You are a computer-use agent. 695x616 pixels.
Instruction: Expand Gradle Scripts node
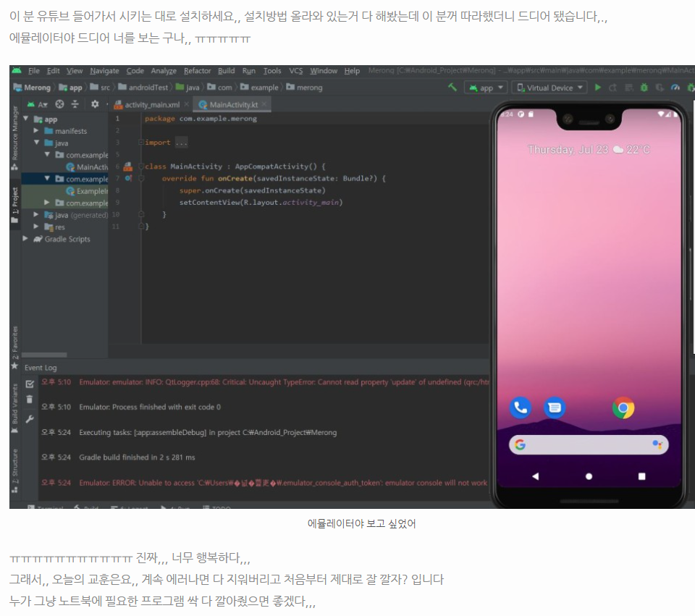point(26,238)
